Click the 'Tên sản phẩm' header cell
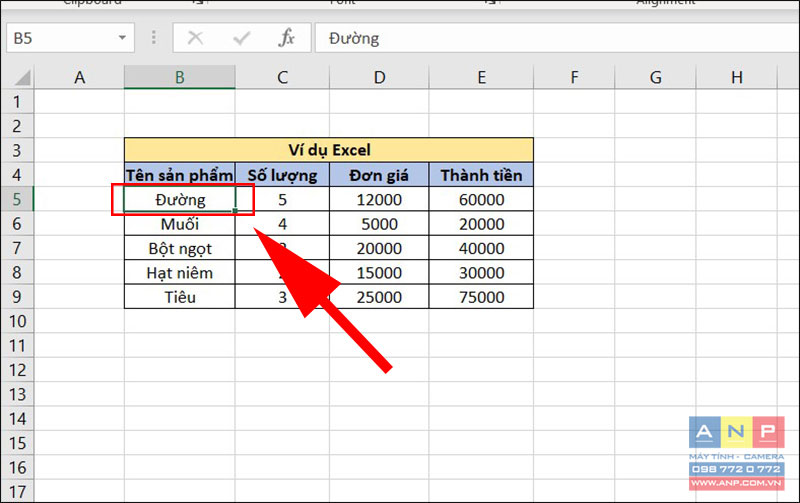The width and height of the screenshot is (800, 503). coord(180,175)
